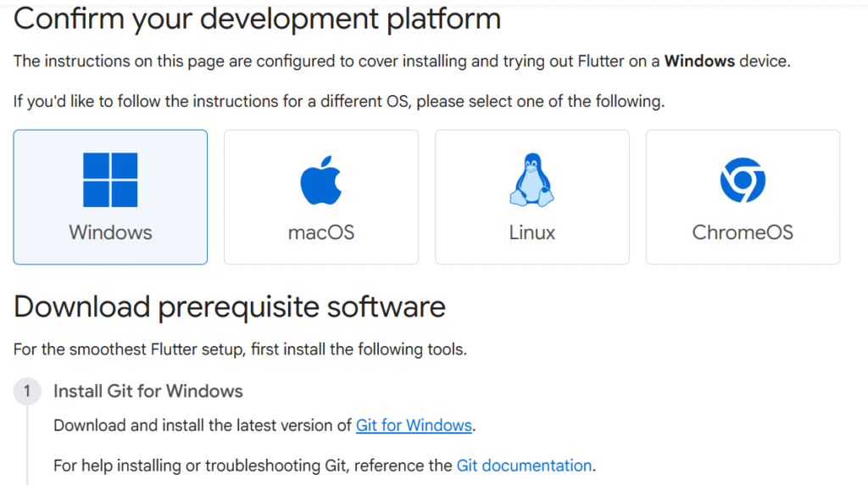Click the step 1 number circle
868x485 pixels.
(27, 391)
